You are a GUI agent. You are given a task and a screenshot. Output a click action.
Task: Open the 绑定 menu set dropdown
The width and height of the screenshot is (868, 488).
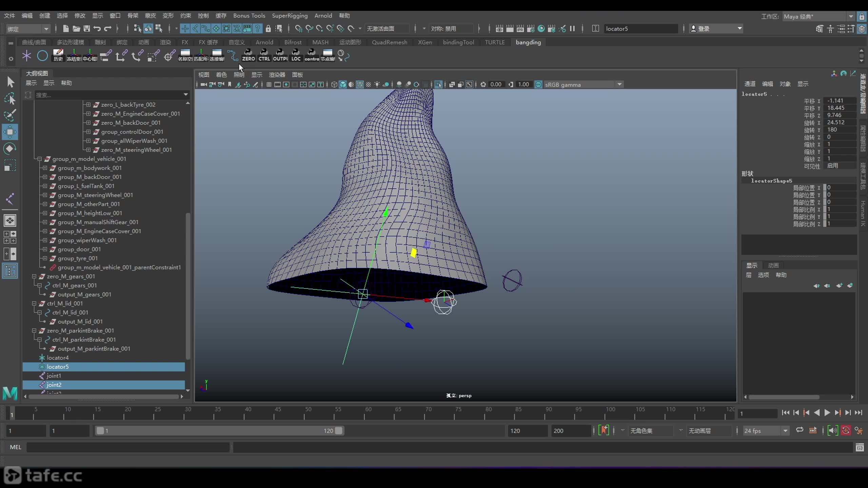tap(28, 29)
